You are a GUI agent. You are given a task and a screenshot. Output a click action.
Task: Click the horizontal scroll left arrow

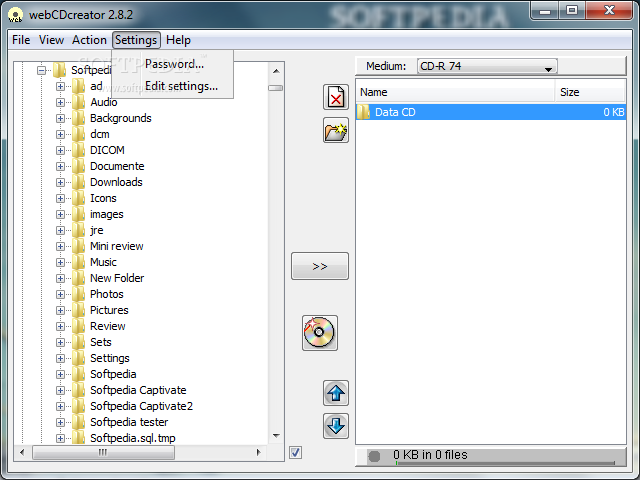tap(22, 452)
